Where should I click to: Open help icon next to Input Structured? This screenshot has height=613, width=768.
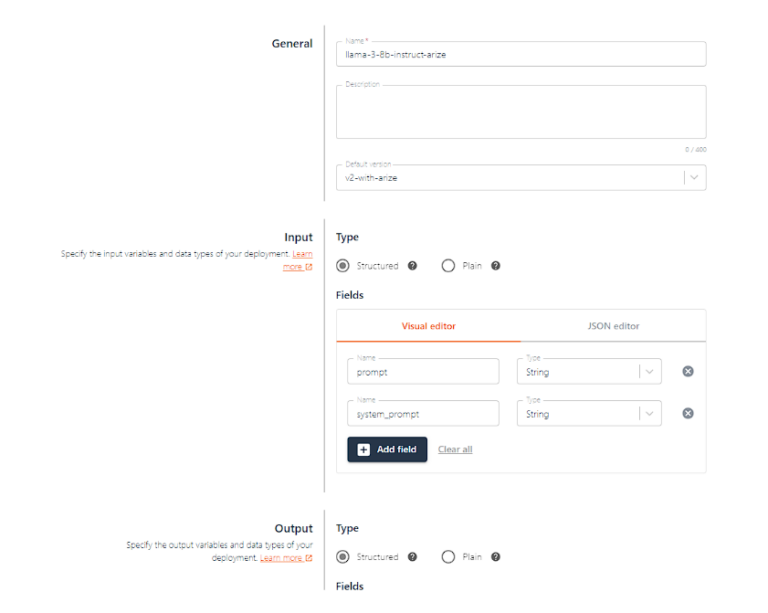[412, 266]
